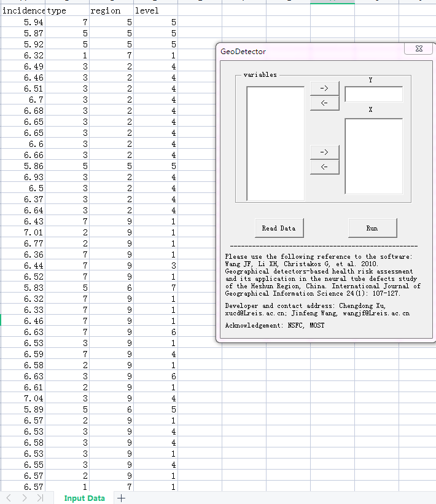Select the incidence cell 6.93
Viewport: 436px width, 504px height.
23,177
